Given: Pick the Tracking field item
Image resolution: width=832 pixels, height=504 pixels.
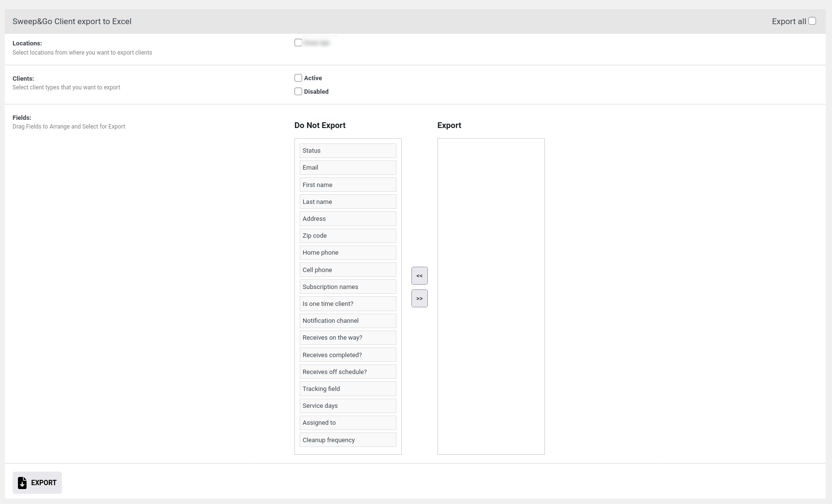Looking at the screenshot, I should pyautogui.click(x=348, y=389).
